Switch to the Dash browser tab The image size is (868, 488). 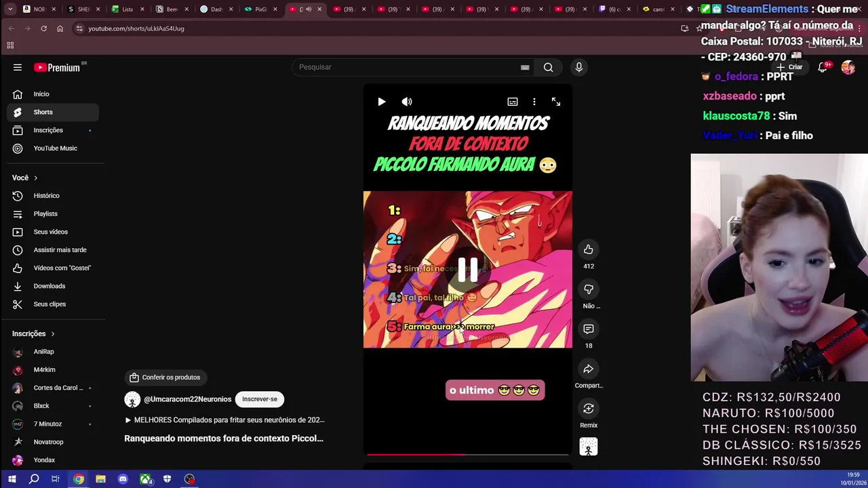point(216,9)
